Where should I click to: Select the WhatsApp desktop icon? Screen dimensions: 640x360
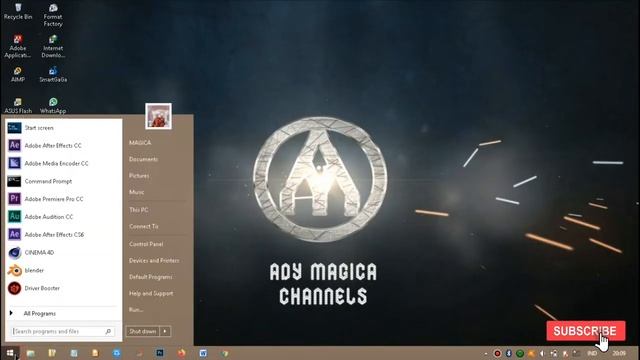(53, 106)
